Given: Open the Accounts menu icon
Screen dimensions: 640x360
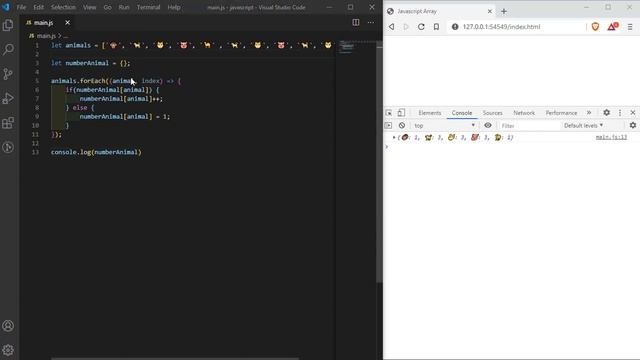Looking at the screenshot, I should pos(8,326).
